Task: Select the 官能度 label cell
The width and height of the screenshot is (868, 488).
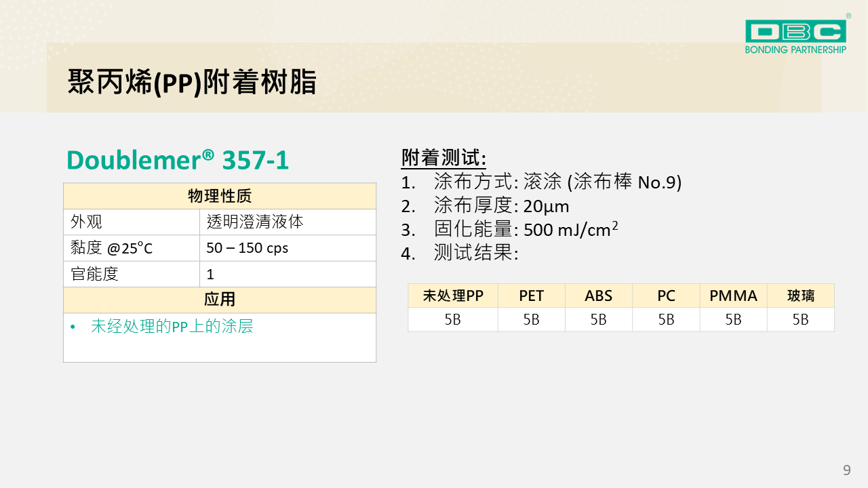Action: coord(95,274)
